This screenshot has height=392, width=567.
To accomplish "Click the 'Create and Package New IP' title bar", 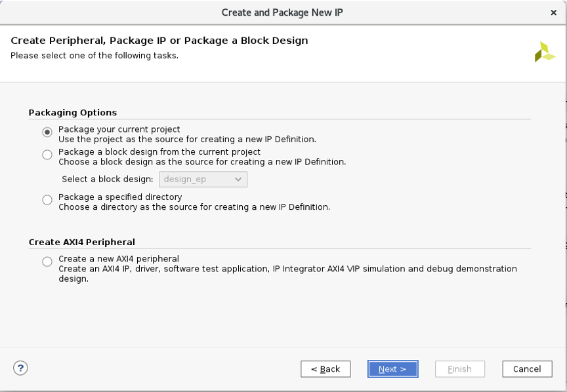I will click(x=282, y=12).
